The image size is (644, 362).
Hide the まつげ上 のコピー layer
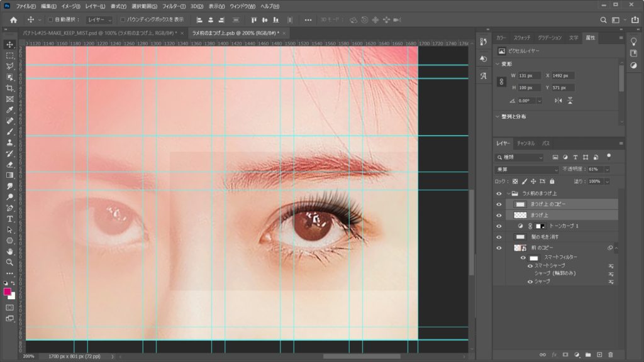[x=499, y=204]
